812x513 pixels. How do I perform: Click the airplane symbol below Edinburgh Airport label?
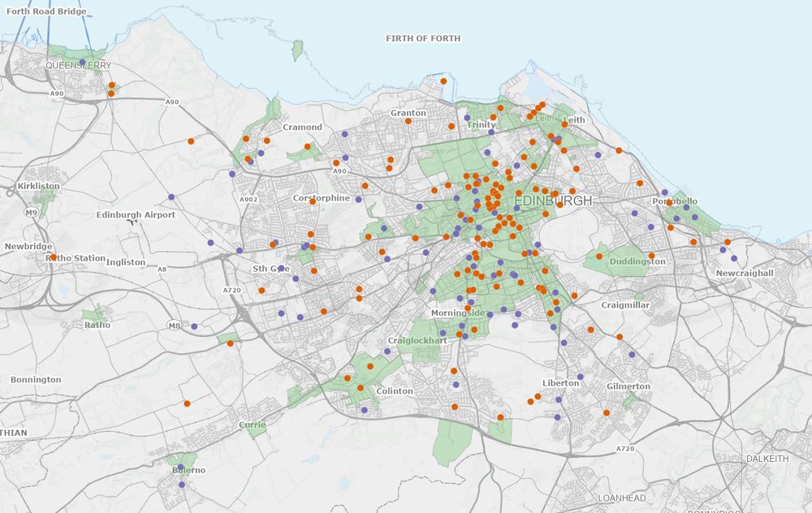tap(132, 222)
